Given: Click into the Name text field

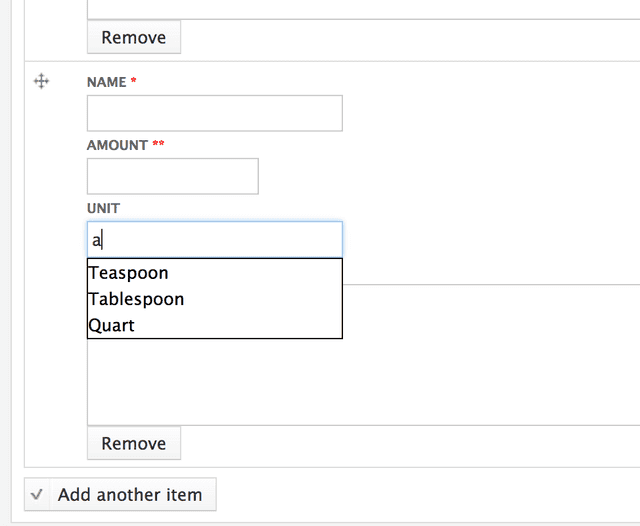Looking at the screenshot, I should 215,113.
